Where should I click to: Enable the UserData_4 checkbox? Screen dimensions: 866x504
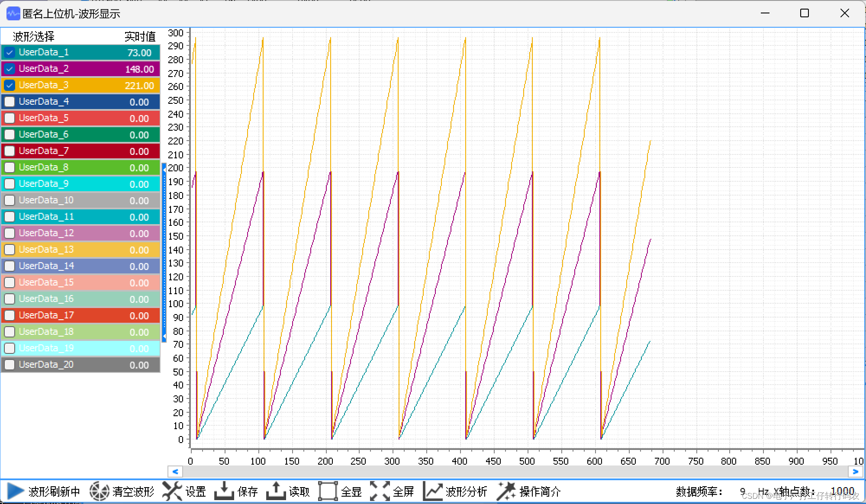point(10,102)
